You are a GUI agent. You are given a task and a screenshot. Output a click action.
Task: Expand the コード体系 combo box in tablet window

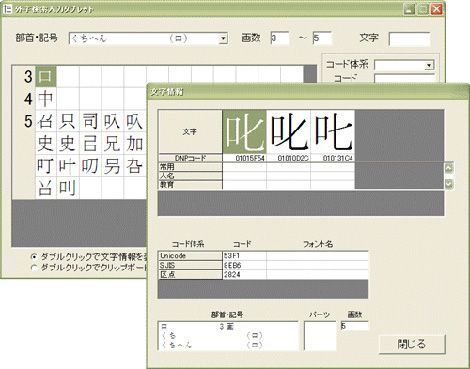430,65
